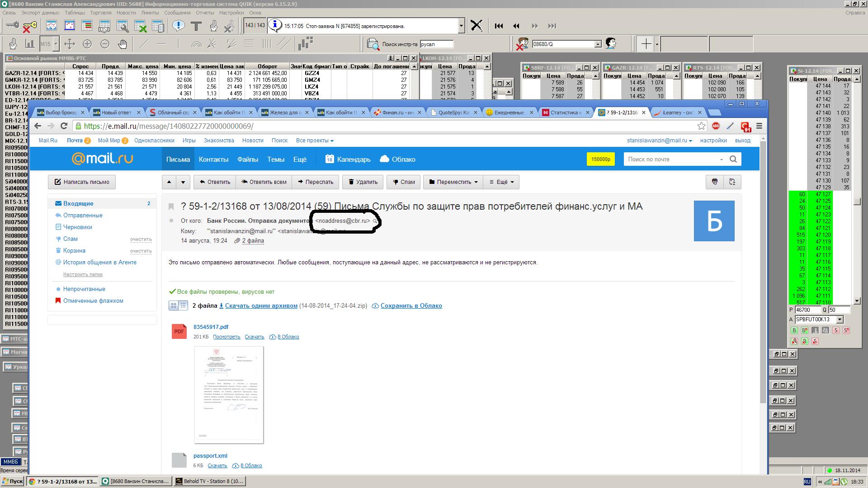Click the big X cancel icon in the QUIK toolbar
The width and height of the screenshot is (868, 488).
click(476, 26)
